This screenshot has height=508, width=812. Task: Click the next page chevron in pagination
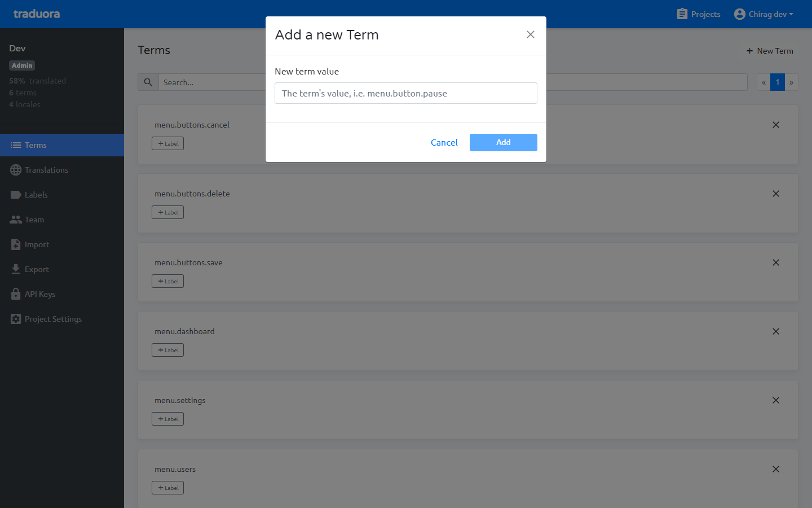(791, 82)
